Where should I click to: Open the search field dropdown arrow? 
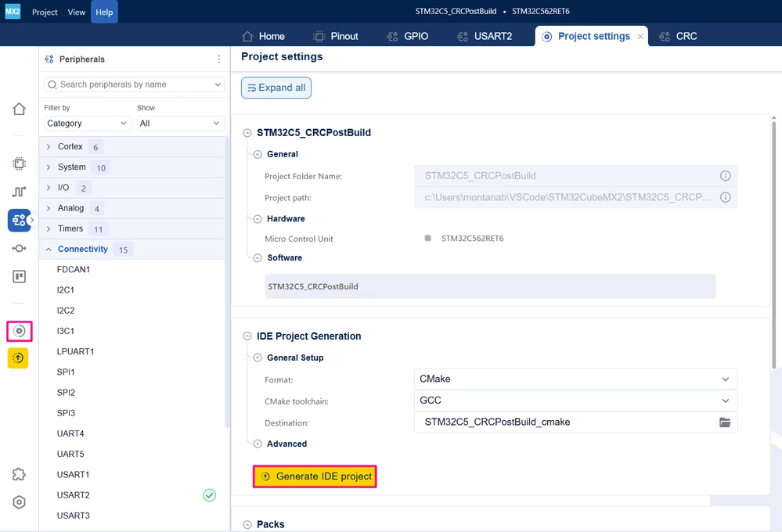coord(218,84)
